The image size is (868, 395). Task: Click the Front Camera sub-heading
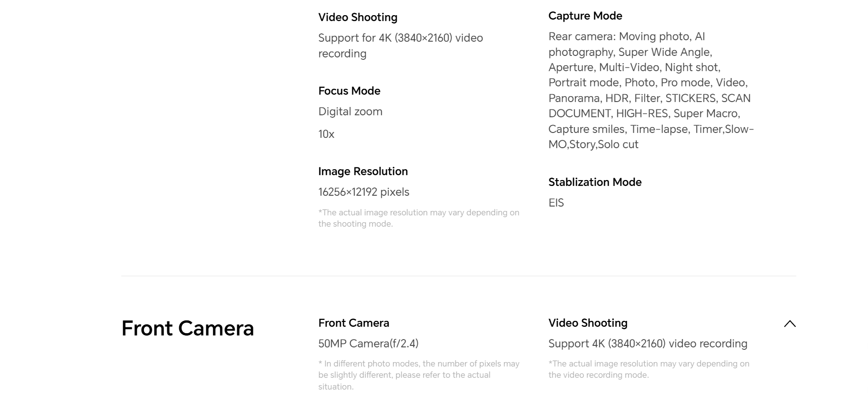coord(353,323)
